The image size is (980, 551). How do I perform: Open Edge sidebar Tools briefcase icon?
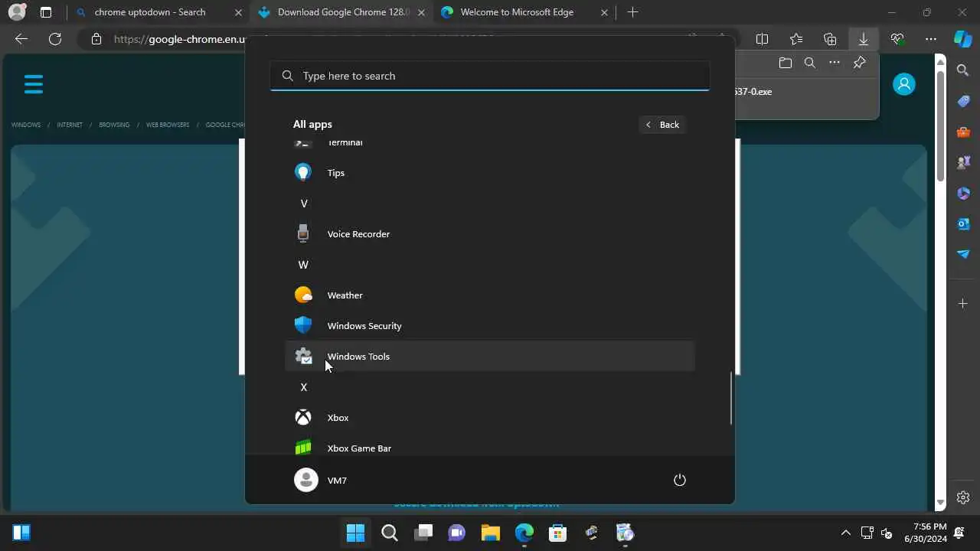coord(963,132)
